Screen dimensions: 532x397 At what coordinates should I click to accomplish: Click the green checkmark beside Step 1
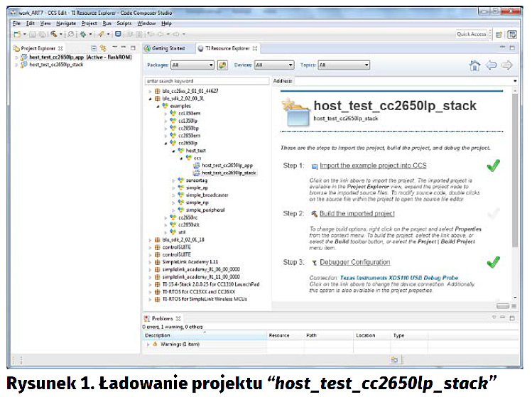[x=493, y=166]
